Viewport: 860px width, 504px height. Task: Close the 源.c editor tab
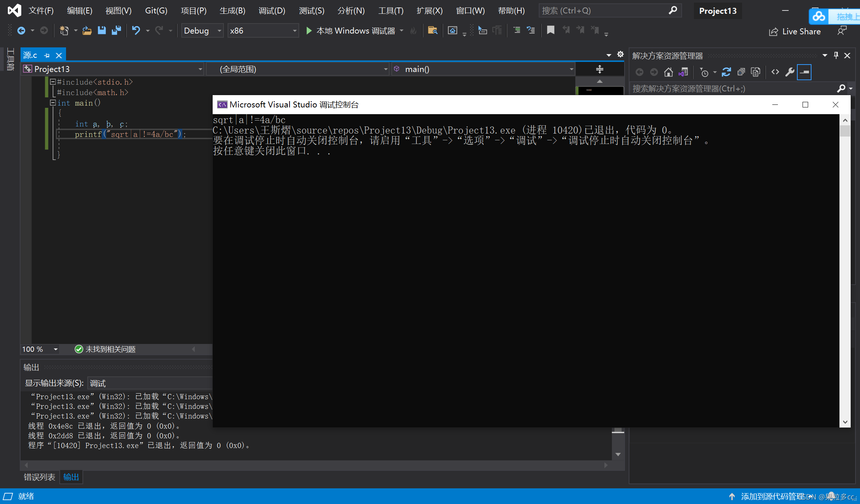pos(59,56)
